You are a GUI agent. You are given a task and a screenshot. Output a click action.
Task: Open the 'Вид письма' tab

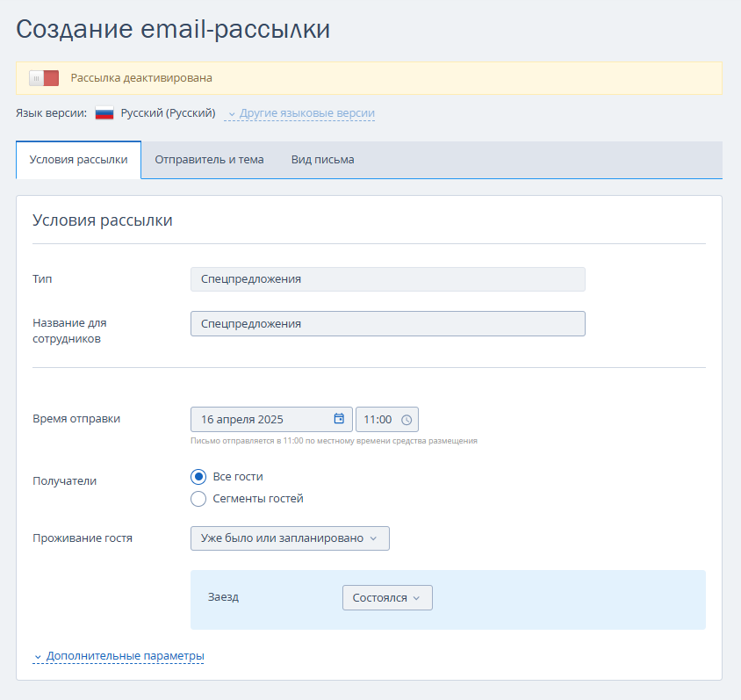[322, 160]
